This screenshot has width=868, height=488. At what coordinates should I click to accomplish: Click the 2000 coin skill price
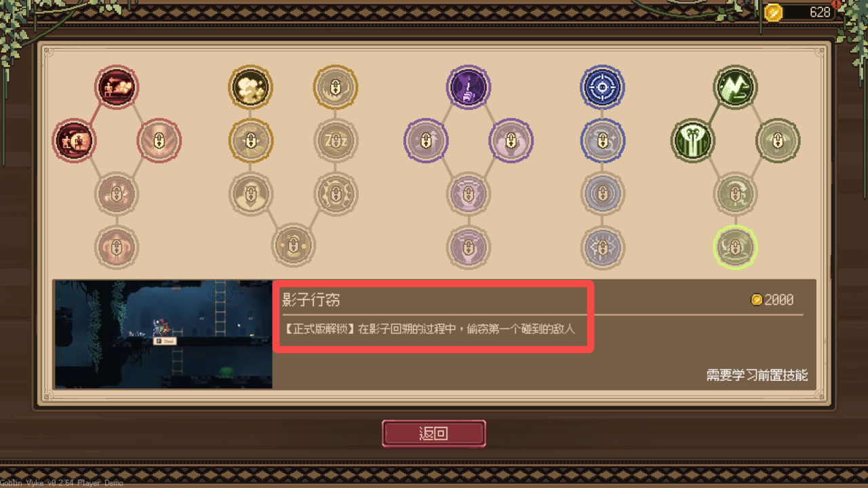click(772, 300)
